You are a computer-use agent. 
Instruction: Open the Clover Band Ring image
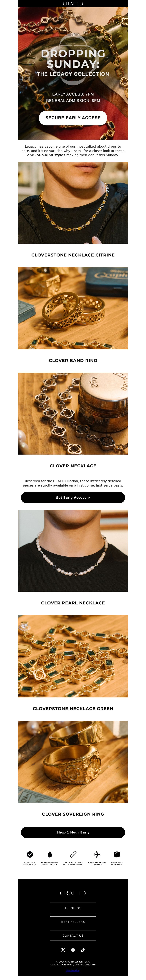pos(73,308)
